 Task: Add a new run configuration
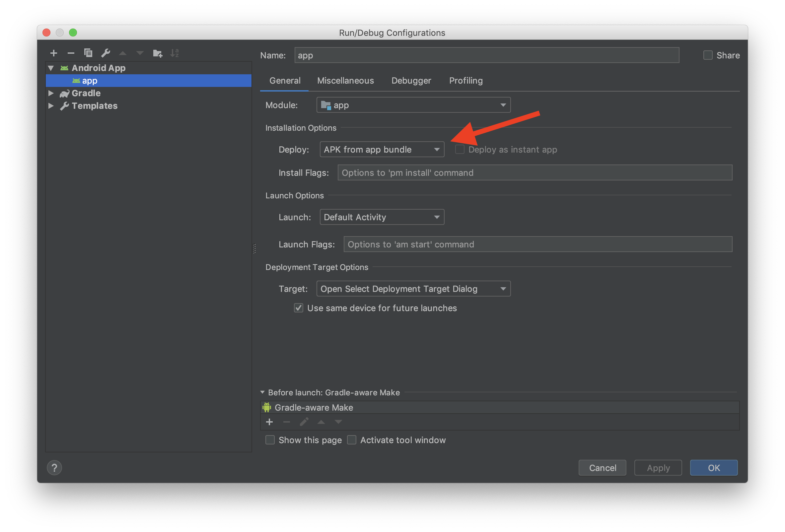click(x=53, y=53)
